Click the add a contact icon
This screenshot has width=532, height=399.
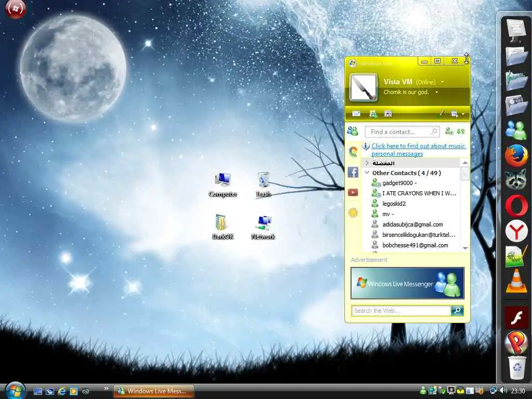449,131
